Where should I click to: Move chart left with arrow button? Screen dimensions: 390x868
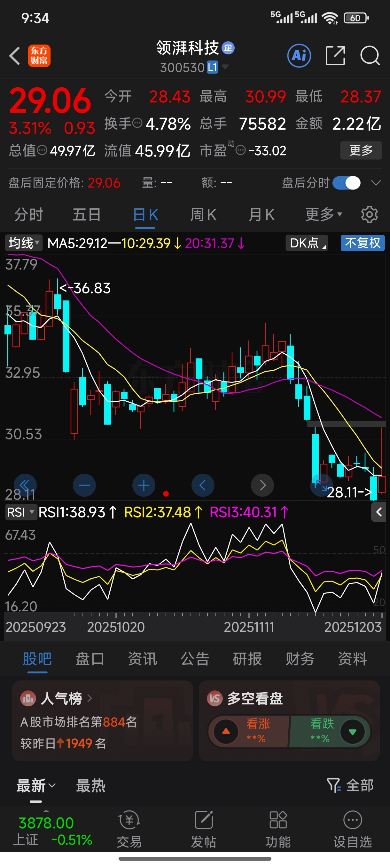pos(203,486)
